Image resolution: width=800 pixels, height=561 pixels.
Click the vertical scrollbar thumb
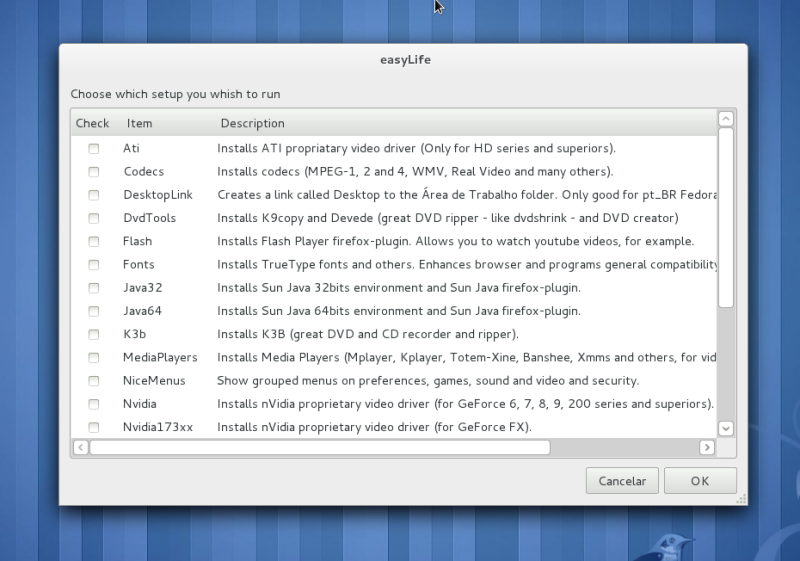[726, 218]
